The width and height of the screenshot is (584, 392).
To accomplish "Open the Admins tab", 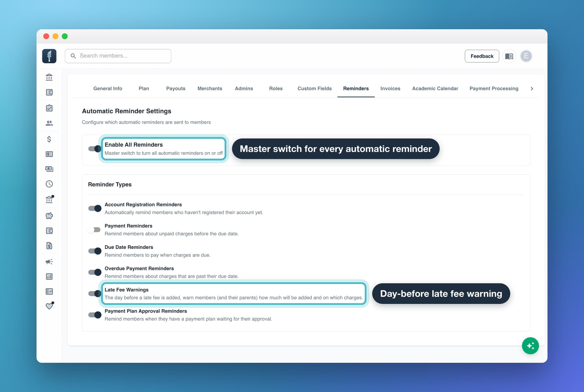I will click(x=244, y=89).
